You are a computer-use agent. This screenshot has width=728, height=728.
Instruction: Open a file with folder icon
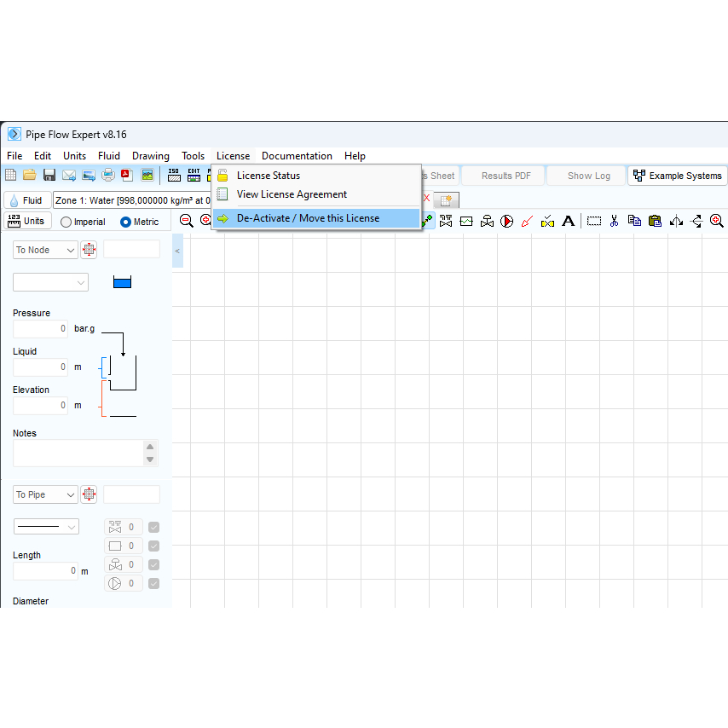point(30,175)
